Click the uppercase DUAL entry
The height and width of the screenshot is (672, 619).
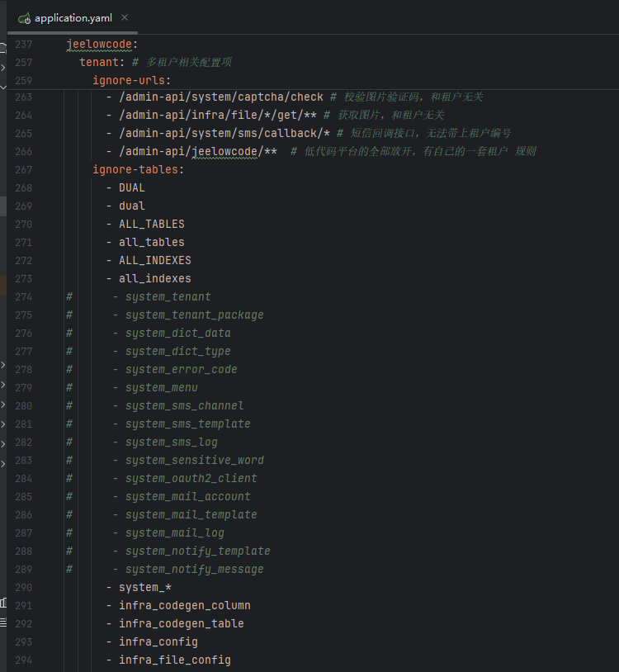[132, 187]
